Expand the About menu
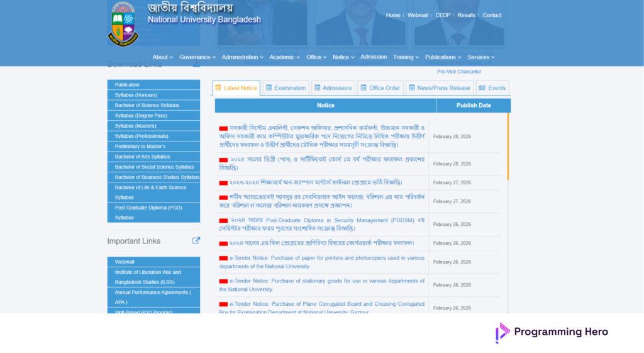644x353 pixels. 163,57
